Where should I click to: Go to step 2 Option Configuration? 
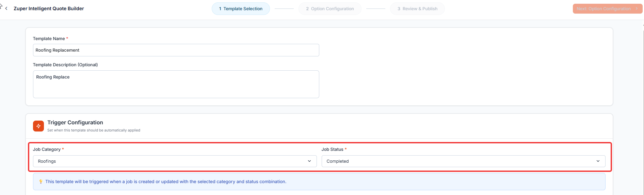point(330,9)
